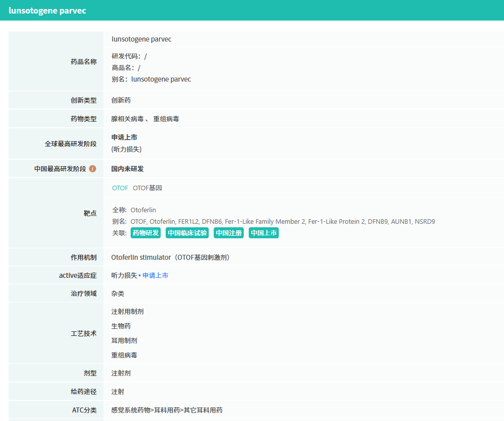
Task: Click the lunsotogene parvec header title
Action: 47,11
